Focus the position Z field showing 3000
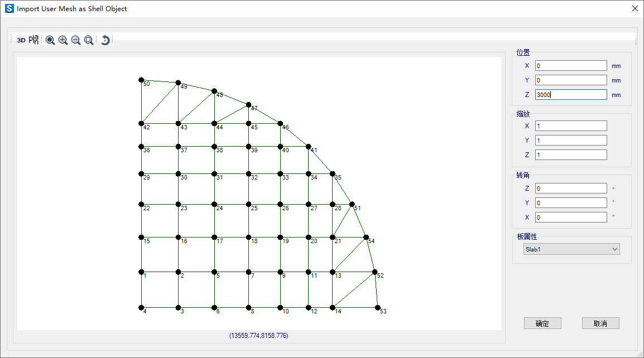The image size is (644, 358). 570,95
